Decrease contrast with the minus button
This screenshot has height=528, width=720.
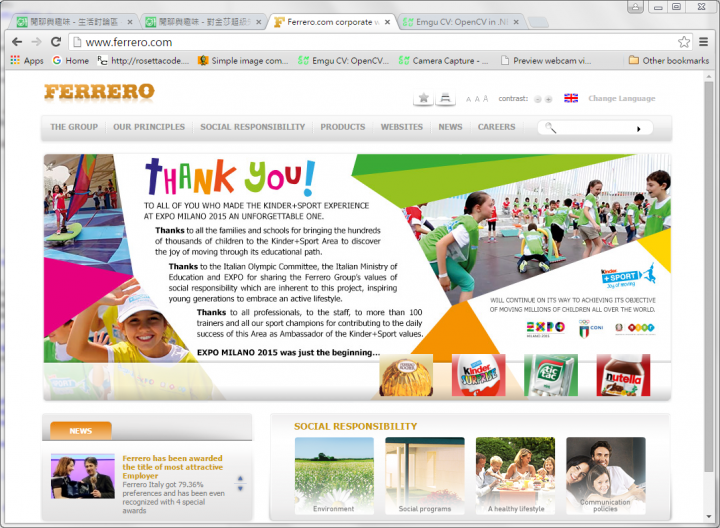pyautogui.click(x=538, y=99)
